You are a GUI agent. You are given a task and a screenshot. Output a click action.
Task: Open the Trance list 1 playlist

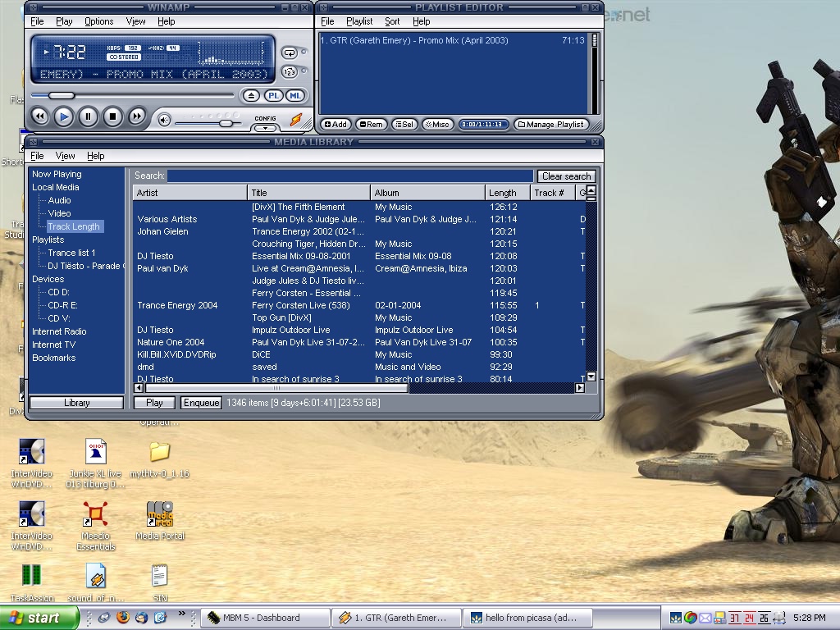pos(72,253)
